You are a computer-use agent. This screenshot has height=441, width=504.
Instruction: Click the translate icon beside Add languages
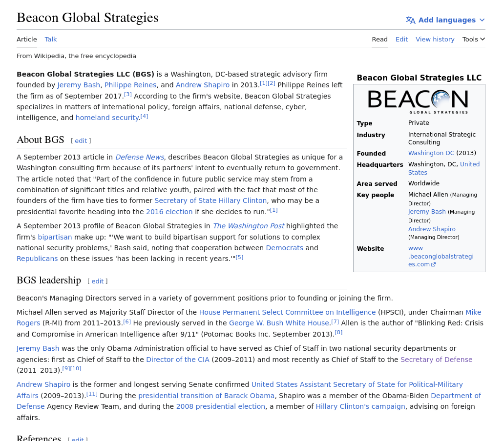click(410, 20)
